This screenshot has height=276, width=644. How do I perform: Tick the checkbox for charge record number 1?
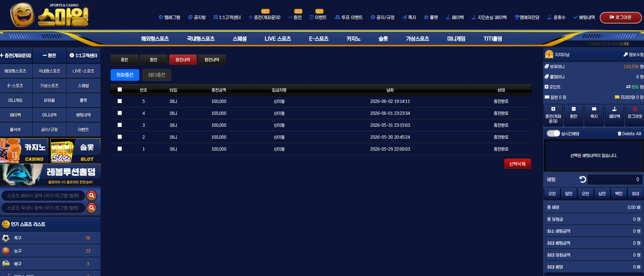[120, 149]
